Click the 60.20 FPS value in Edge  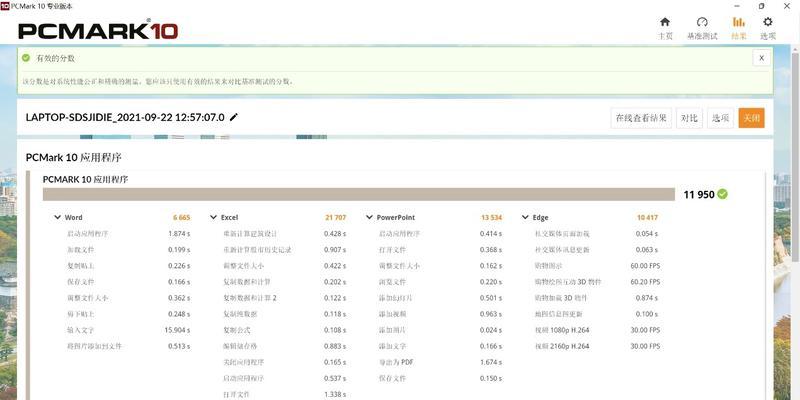[645, 282]
